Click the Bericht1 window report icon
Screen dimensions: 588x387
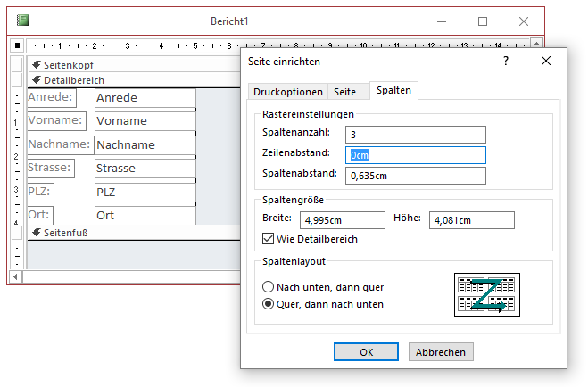[x=22, y=21]
